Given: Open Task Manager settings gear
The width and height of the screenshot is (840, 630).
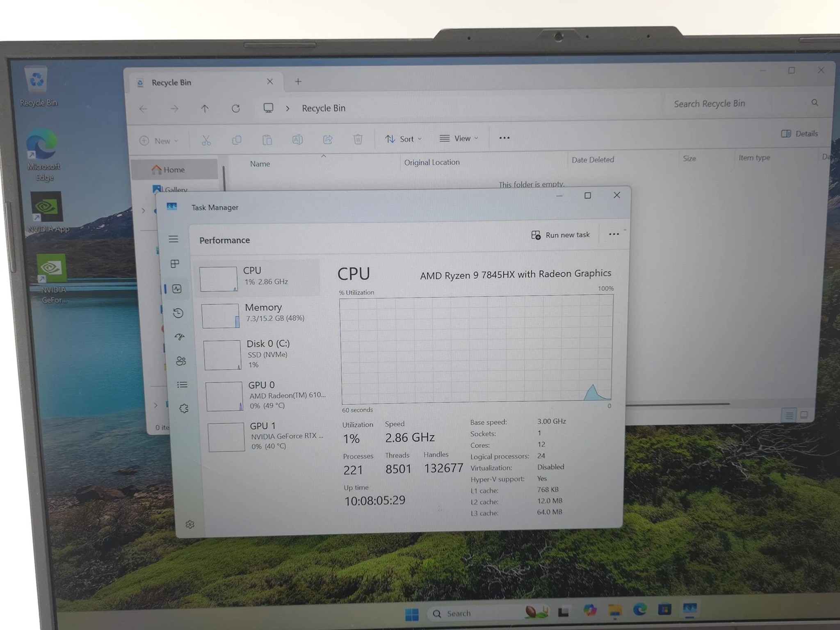Looking at the screenshot, I should [x=189, y=524].
